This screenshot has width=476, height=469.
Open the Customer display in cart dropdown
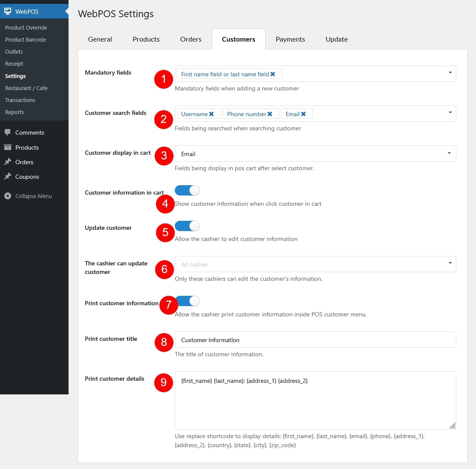click(315, 153)
